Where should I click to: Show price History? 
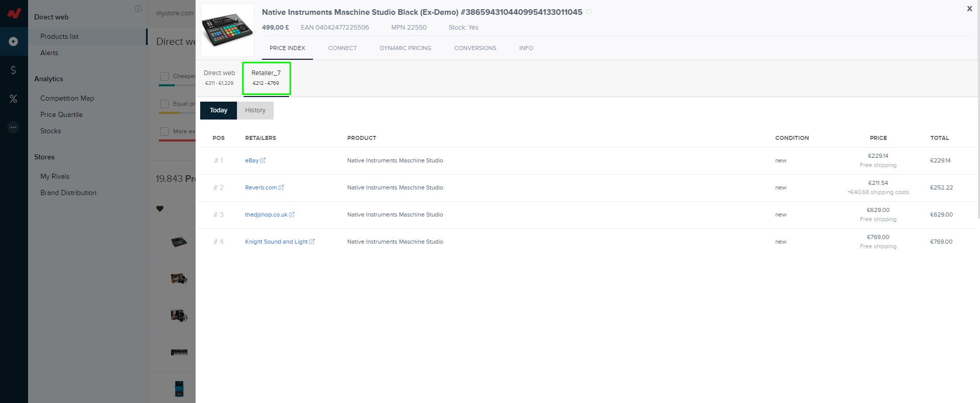[255, 110]
